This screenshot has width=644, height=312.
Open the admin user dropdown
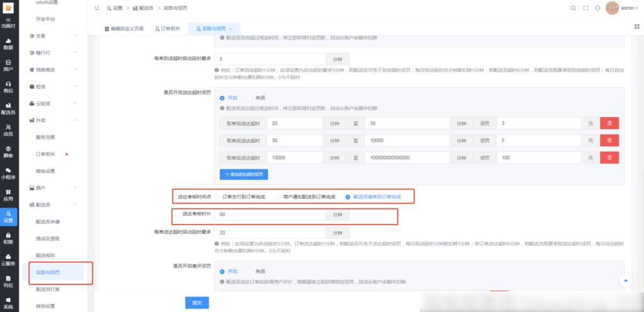630,8
